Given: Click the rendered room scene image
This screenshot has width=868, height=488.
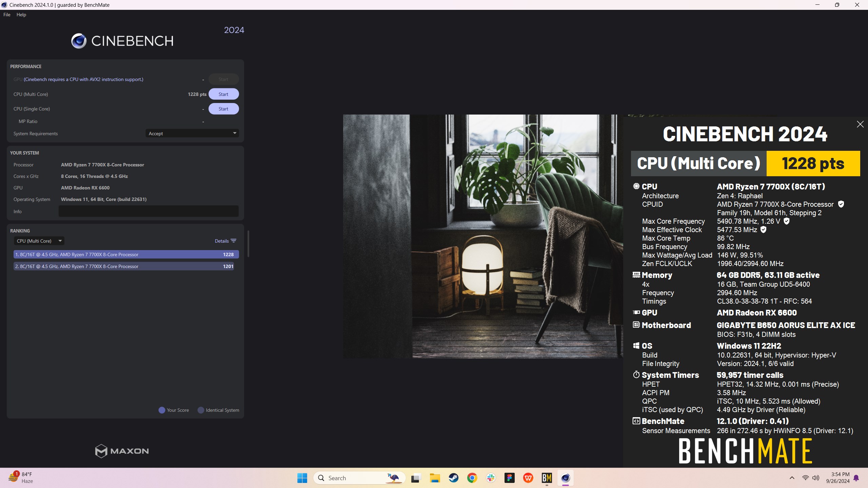Looking at the screenshot, I should 483,236.
